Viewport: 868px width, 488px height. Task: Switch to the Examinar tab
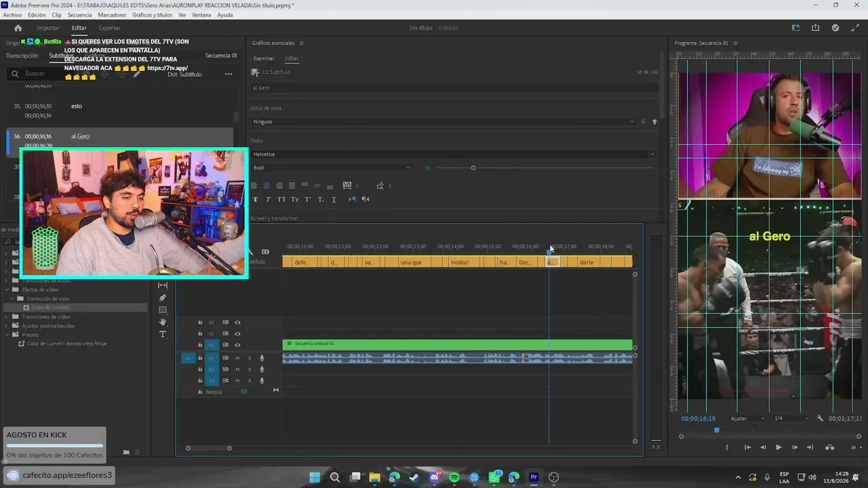[264, 58]
